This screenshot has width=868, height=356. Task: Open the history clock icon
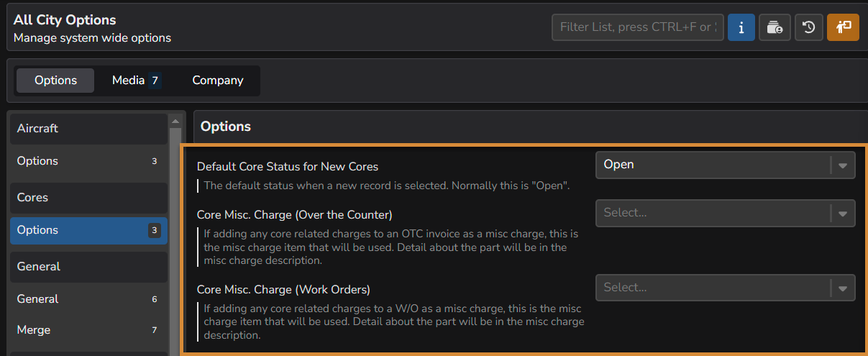click(x=809, y=27)
